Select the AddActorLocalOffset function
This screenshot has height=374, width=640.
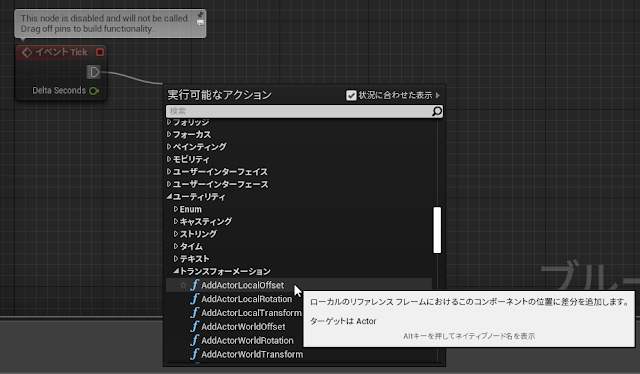[242, 285]
